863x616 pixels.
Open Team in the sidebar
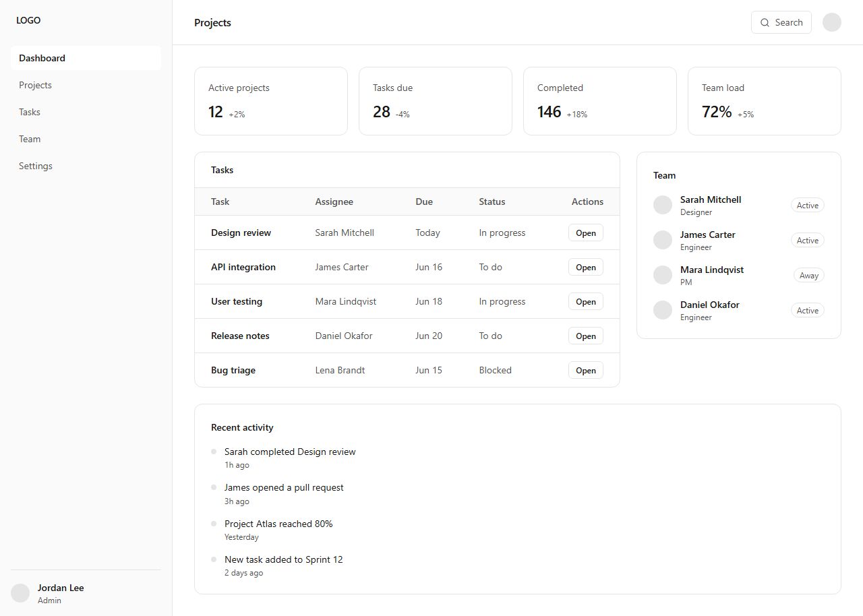(x=86, y=139)
